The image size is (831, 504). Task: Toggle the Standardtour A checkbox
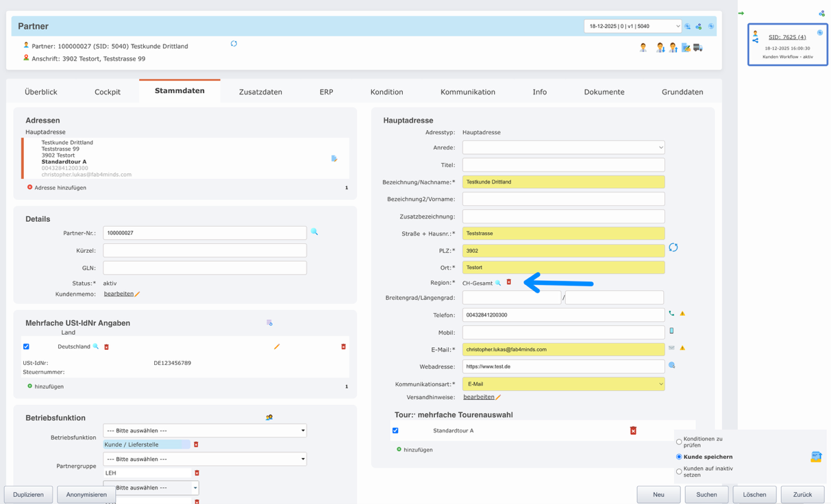click(395, 431)
